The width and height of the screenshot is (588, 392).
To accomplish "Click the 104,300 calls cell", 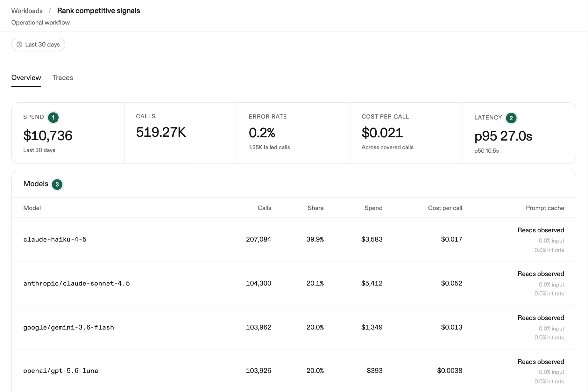I will [x=259, y=283].
